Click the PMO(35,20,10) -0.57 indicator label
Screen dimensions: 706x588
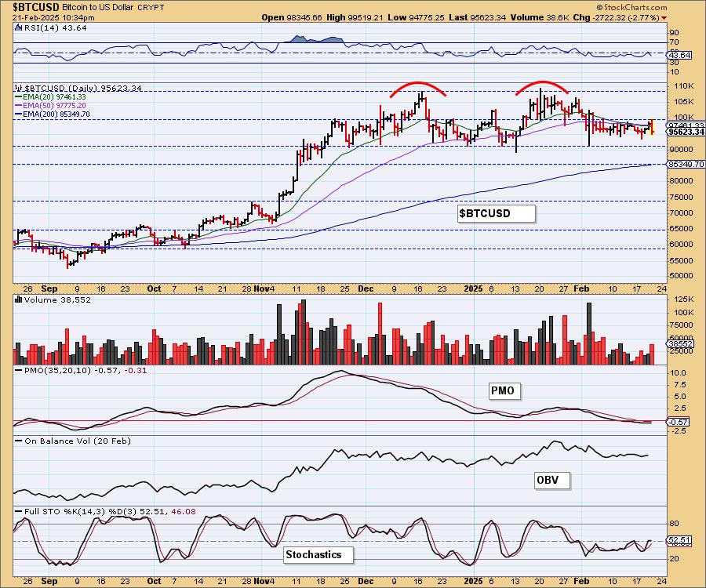[x=71, y=370]
